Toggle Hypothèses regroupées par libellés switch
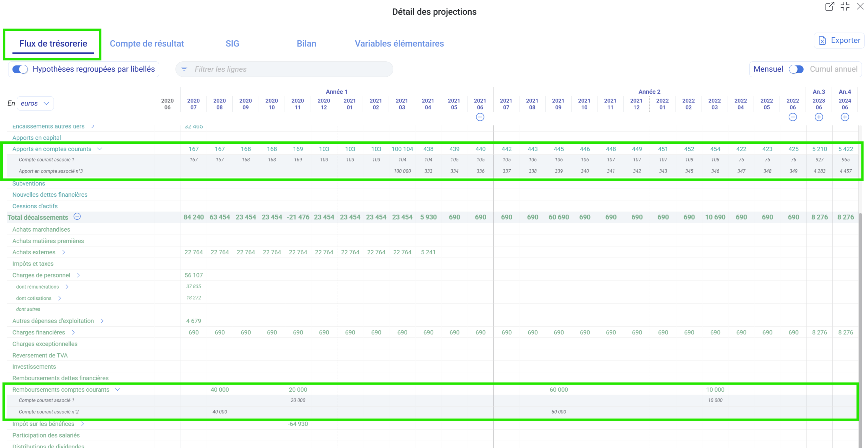The width and height of the screenshot is (868, 448). point(20,69)
